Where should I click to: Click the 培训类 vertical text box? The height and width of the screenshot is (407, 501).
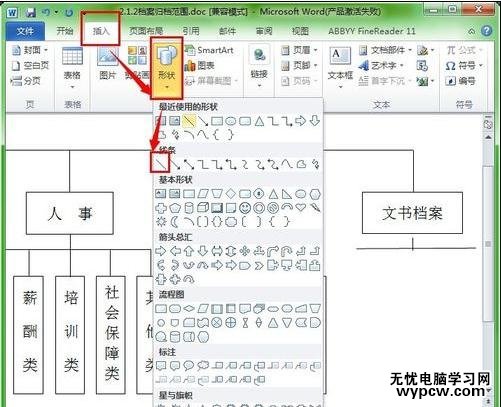[x=70, y=335]
